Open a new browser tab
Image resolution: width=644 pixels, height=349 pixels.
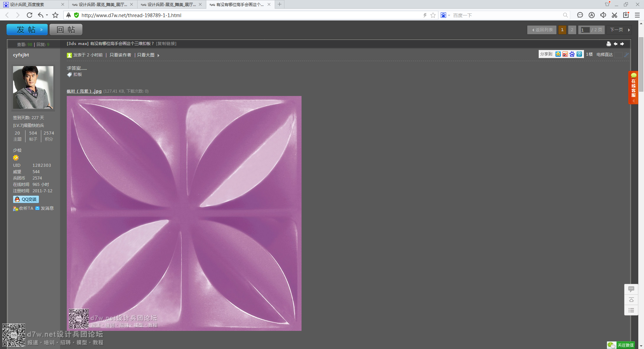(x=279, y=4)
